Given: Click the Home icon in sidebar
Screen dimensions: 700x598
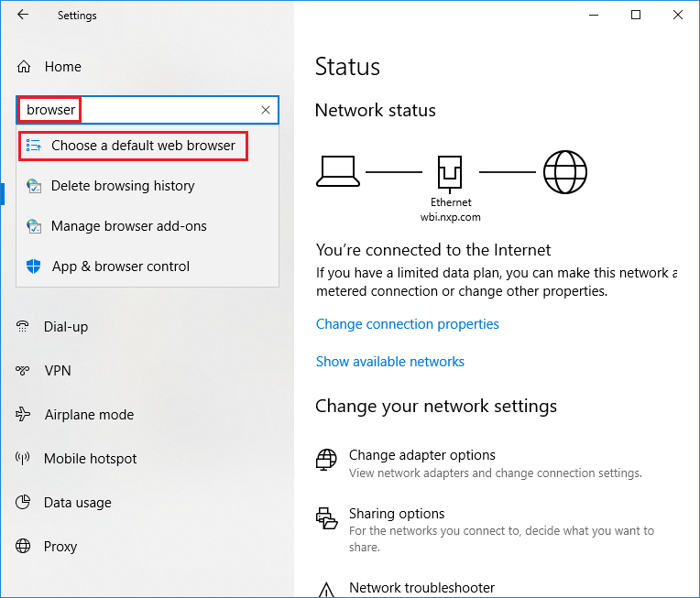Looking at the screenshot, I should [25, 67].
